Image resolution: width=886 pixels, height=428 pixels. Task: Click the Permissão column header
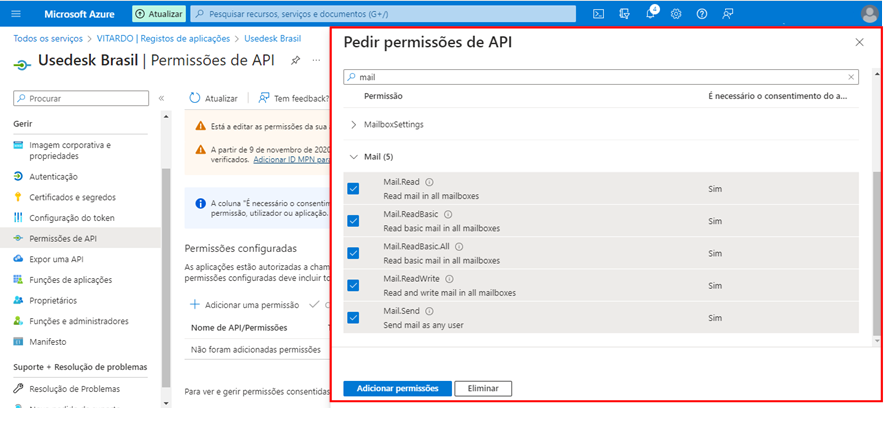pos(383,96)
